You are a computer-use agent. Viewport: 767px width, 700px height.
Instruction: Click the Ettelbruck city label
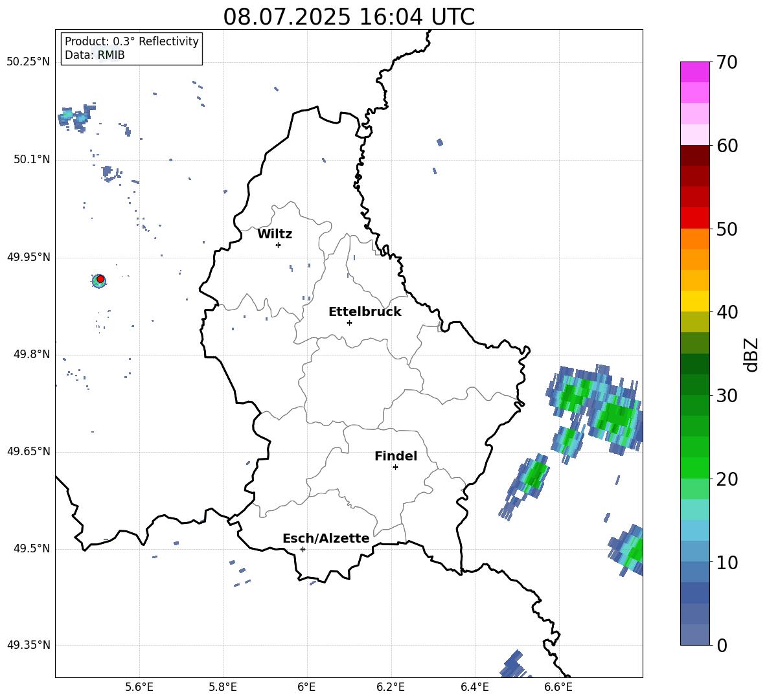[x=365, y=312]
